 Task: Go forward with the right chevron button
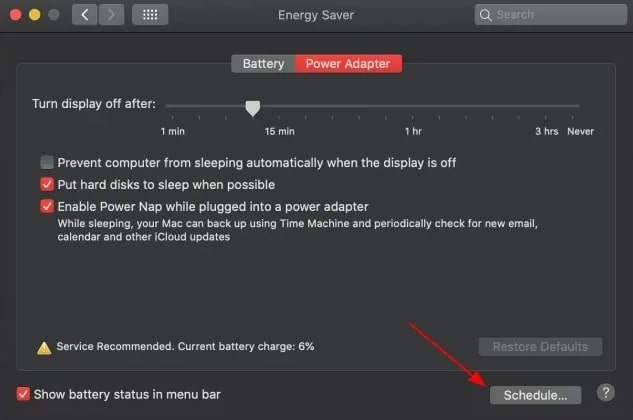111,15
